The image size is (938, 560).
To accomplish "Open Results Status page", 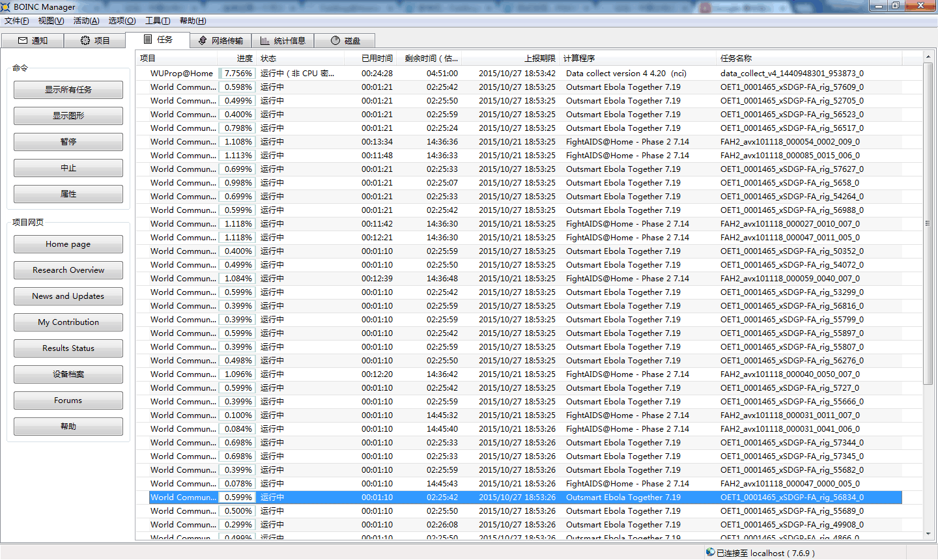I will click(68, 348).
